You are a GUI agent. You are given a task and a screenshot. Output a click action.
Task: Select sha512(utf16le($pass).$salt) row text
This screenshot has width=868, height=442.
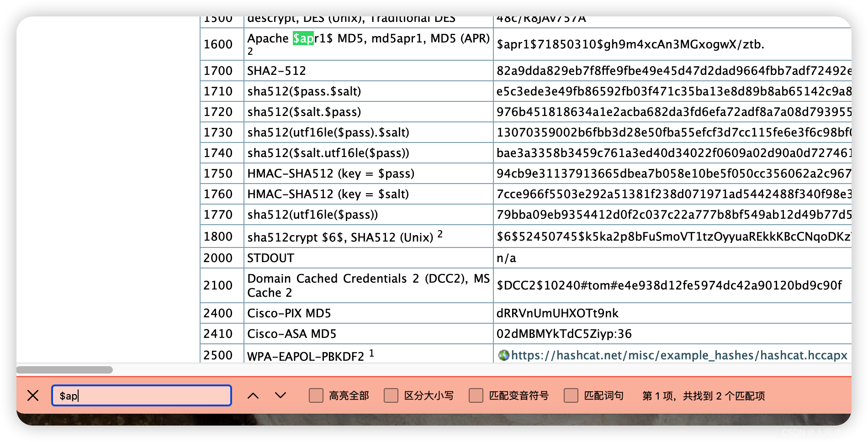click(328, 132)
